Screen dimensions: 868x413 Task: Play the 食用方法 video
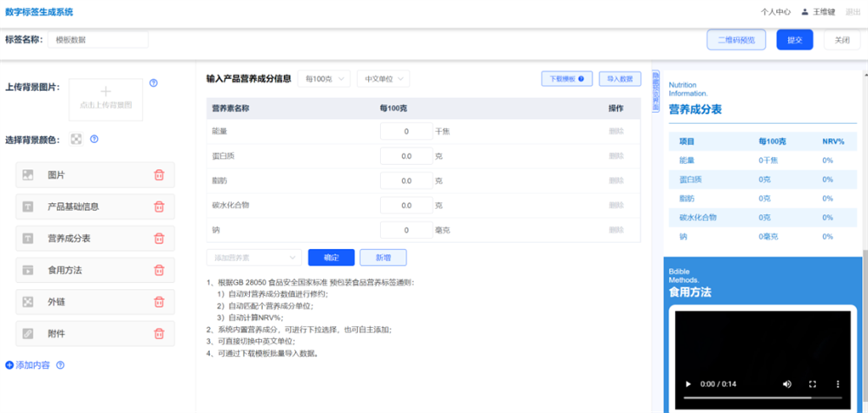(x=688, y=384)
